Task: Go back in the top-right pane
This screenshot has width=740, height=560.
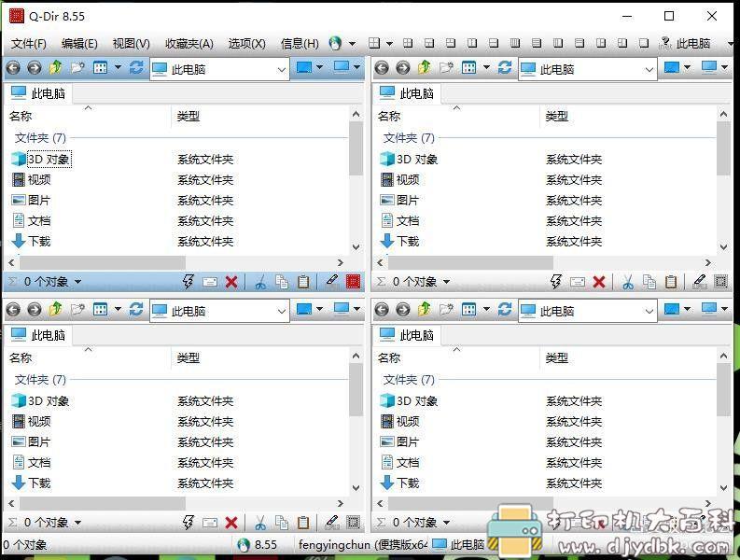Action: click(382, 68)
